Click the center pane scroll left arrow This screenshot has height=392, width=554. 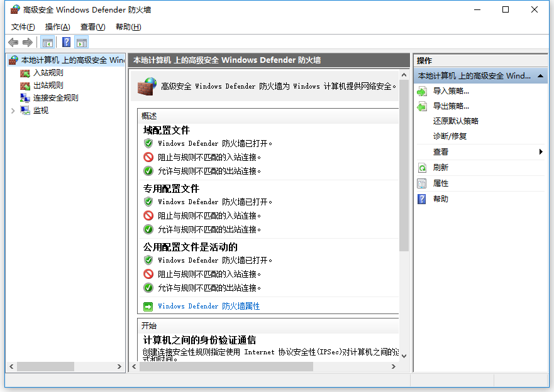(x=135, y=367)
